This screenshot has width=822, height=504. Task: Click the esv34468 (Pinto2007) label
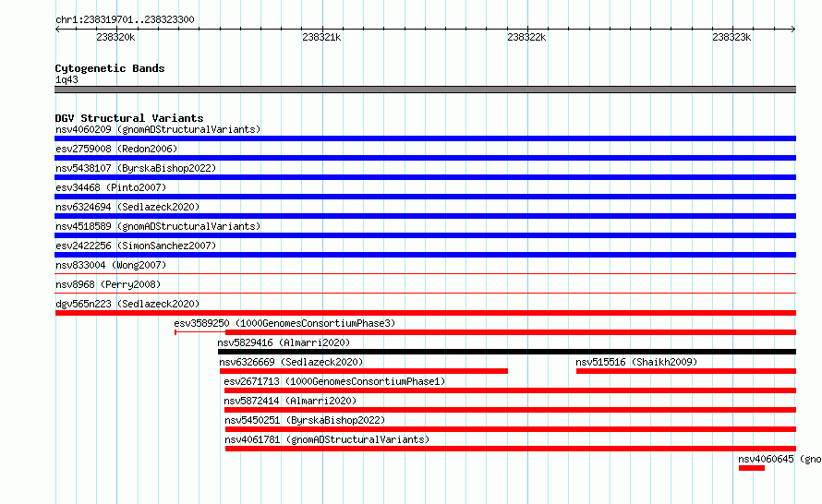(x=111, y=187)
